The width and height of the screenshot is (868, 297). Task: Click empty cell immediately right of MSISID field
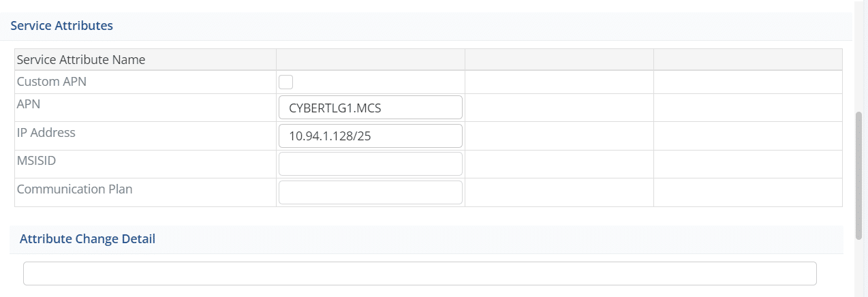(559, 163)
